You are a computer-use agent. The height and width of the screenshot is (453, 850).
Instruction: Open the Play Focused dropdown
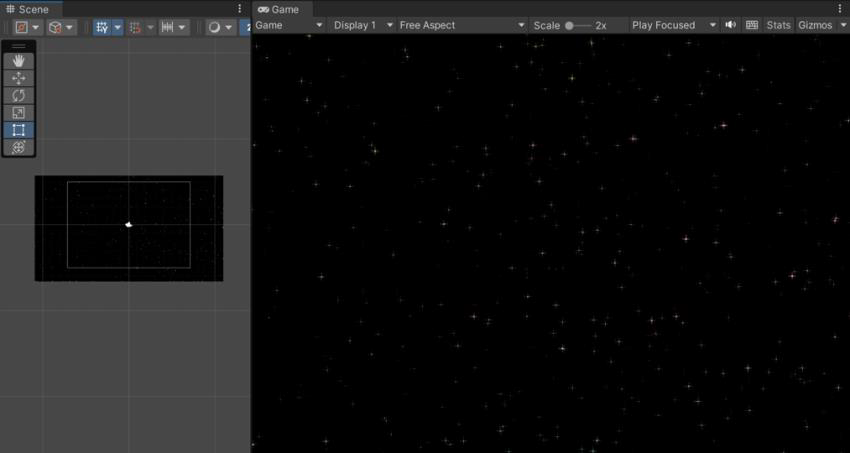coord(674,25)
